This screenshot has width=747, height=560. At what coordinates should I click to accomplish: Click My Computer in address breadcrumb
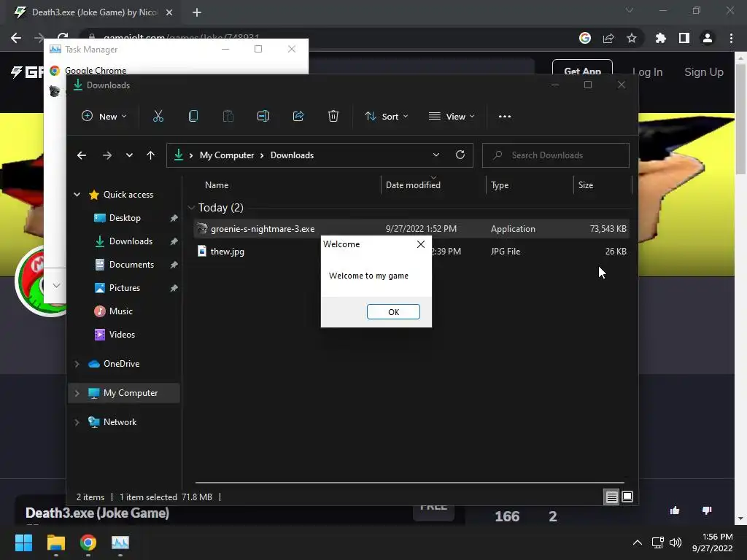coord(227,155)
